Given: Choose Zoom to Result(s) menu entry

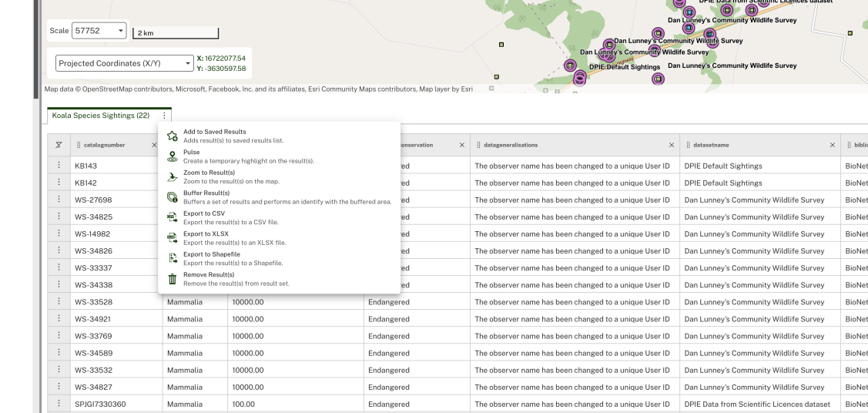Looking at the screenshot, I should coord(279,177).
